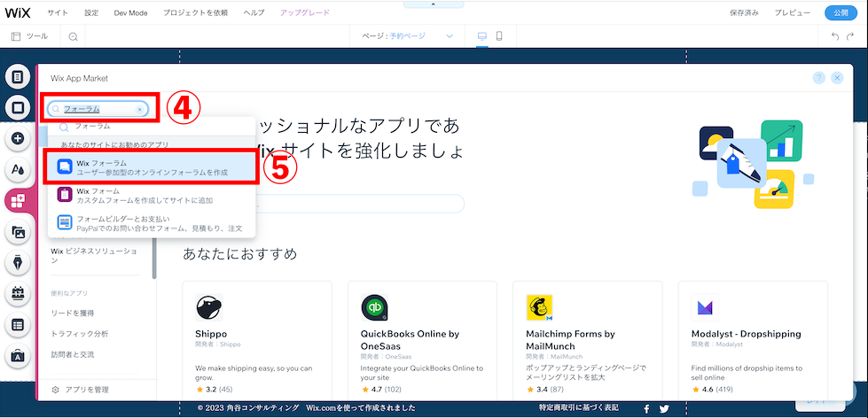This screenshot has height=418, width=868.
Task: Click アプリを管理 at panel bottom
Action: coord(81,390)
